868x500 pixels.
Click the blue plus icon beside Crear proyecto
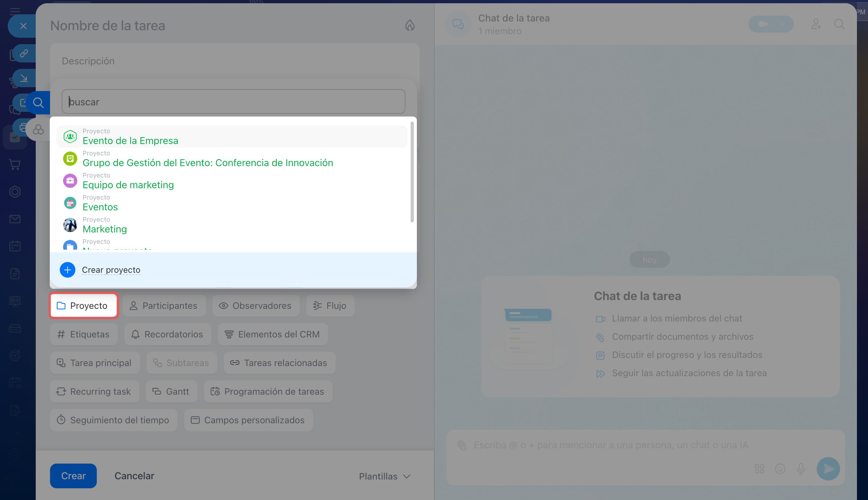click(x=68, y=270)
